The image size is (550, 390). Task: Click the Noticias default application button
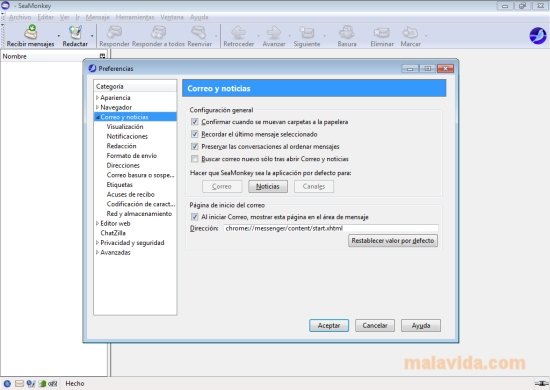click(x=268, y=186)
